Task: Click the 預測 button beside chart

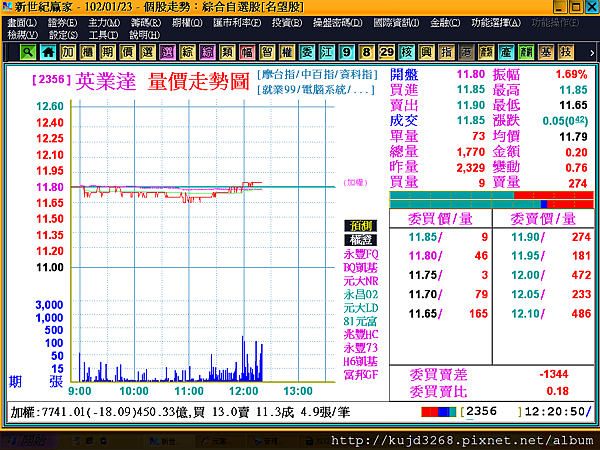Action: (360, 225)
